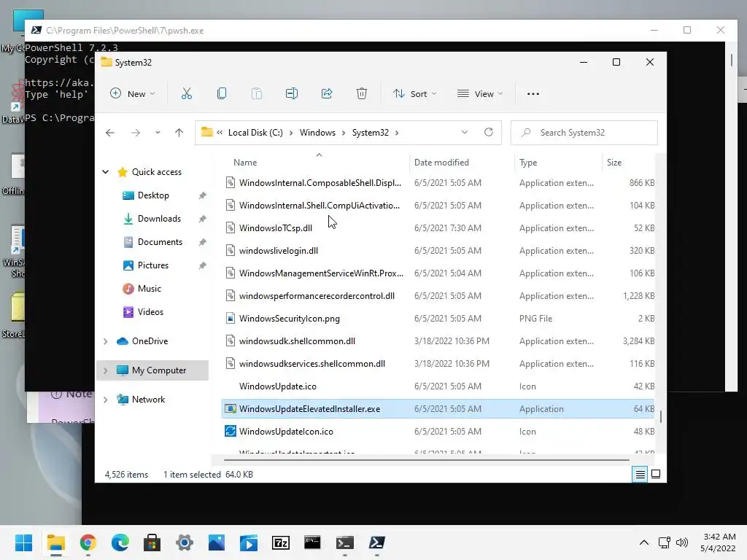Open the View dropdown menu

480,94
